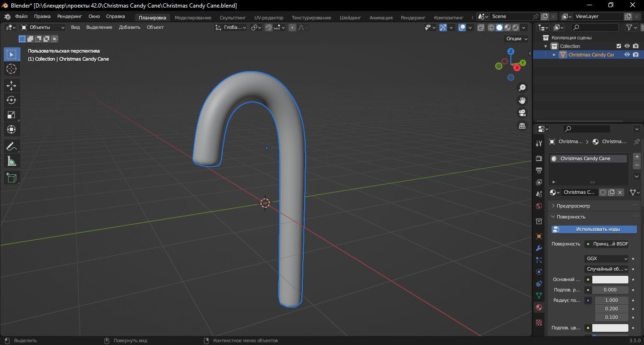
Task: Open the Objects mode dropdown
Action: click(x=43, y=27)
